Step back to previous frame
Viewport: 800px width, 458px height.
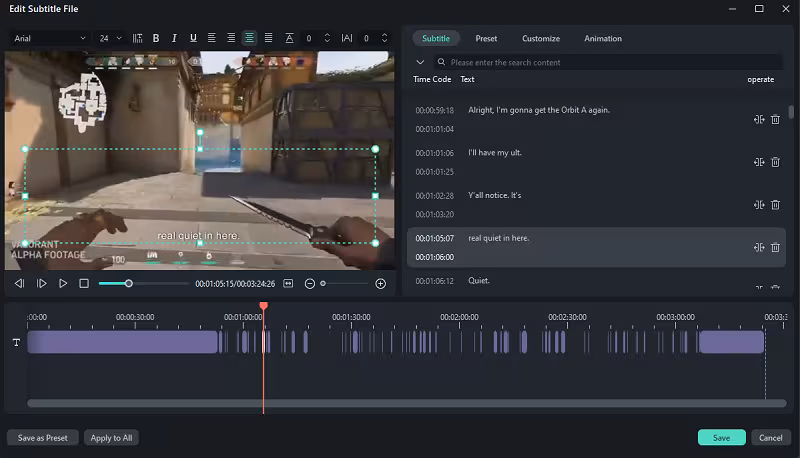click(19, 284)
